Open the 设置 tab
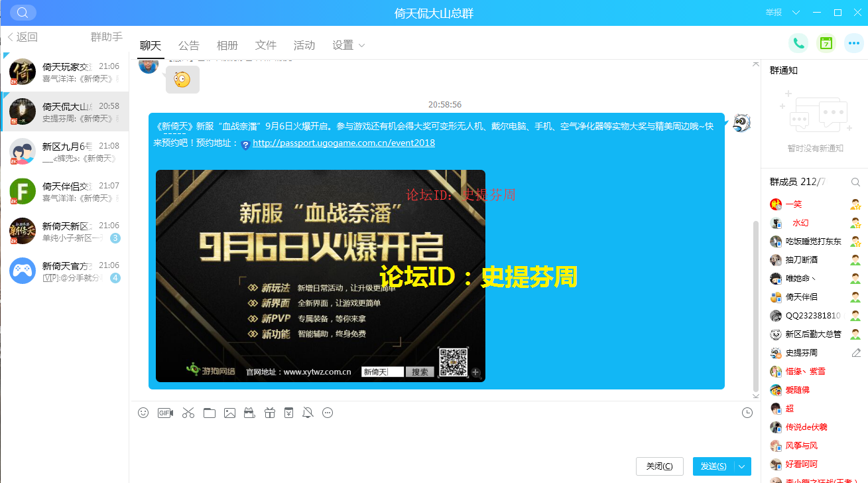The width and height of the screenshot is (868, 483). click(x=343, y=45)
